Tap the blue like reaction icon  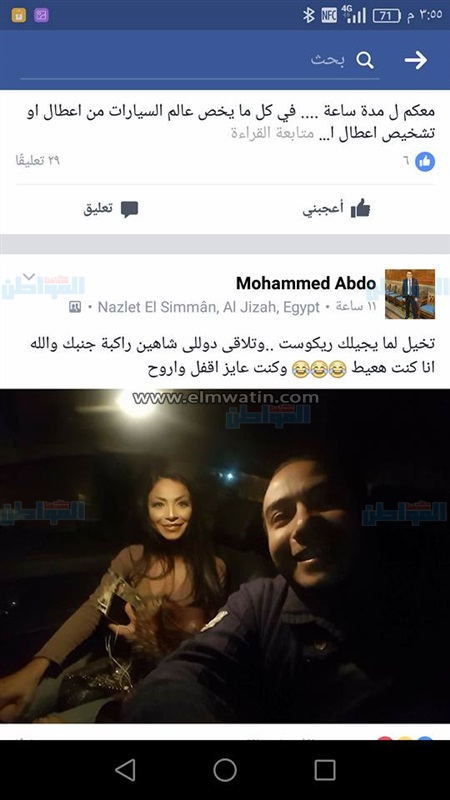coord(424,162)
